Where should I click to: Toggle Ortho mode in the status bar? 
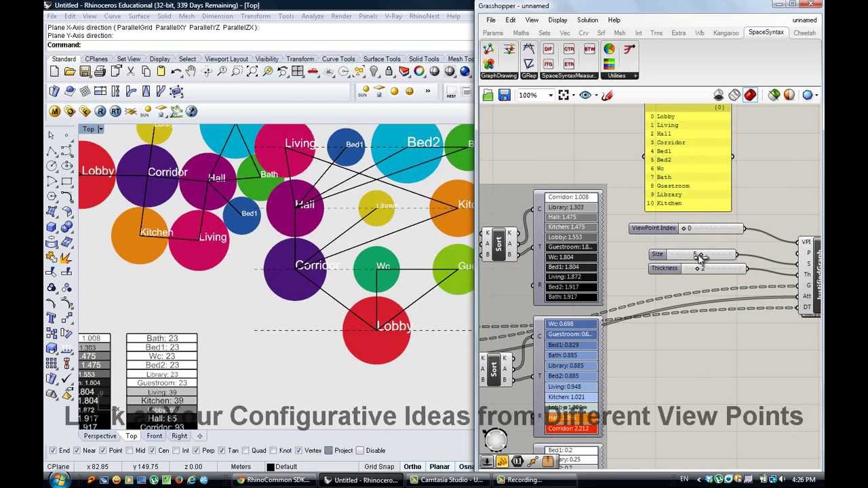412,466
